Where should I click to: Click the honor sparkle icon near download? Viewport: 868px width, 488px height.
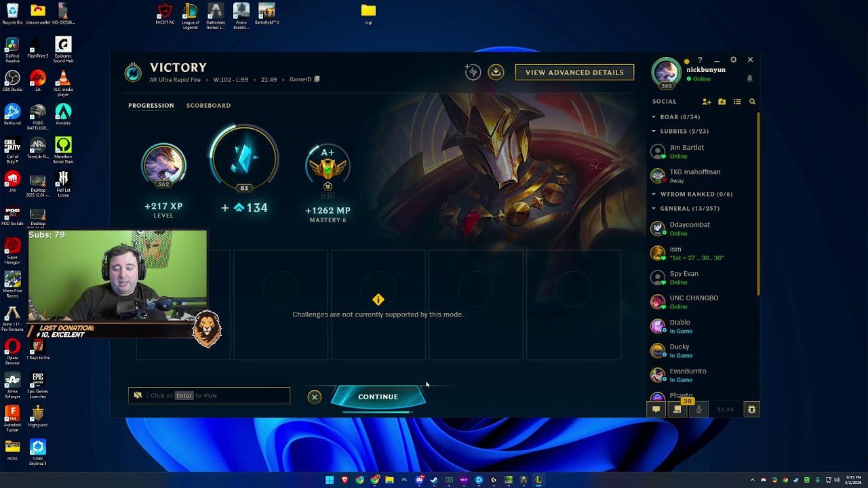pyautogui.click(x=473, y=72)
